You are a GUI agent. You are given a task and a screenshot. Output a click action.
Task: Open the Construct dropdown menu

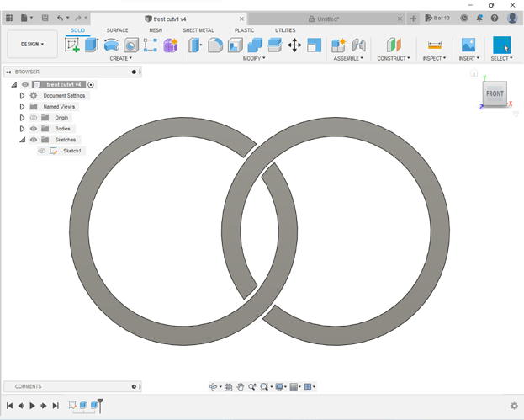click(x=394, y=59)
